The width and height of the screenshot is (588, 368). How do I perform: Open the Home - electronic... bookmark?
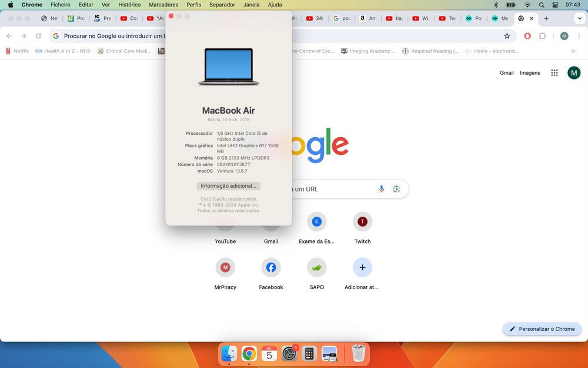tap(492, 51)
